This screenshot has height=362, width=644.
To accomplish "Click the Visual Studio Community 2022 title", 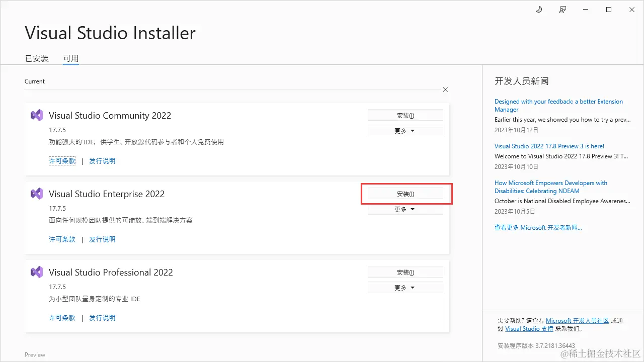I will tap(110, 116).
